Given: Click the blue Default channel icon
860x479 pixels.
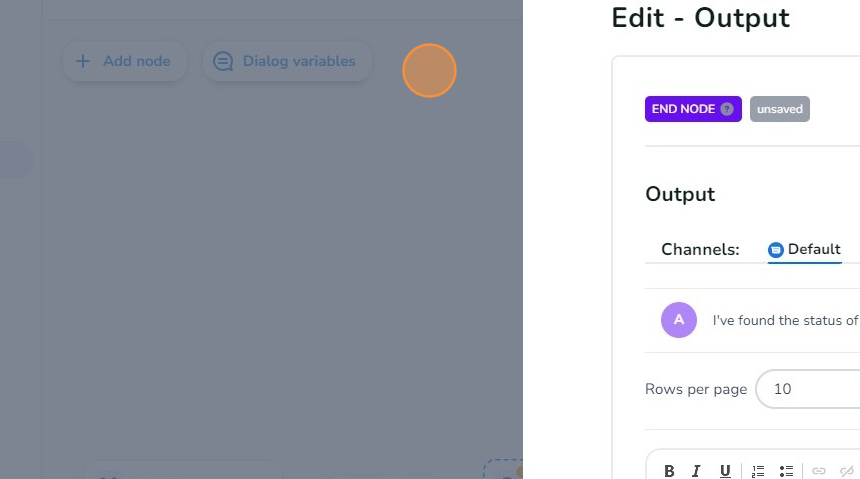Looking at the screenshot, I should [x=776, y=250].
